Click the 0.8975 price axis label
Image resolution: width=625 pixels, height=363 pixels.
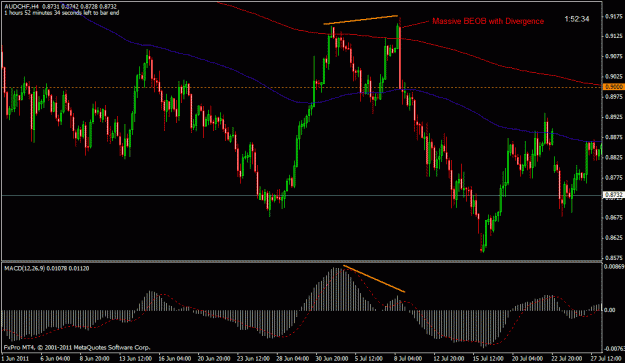[614, 96]
